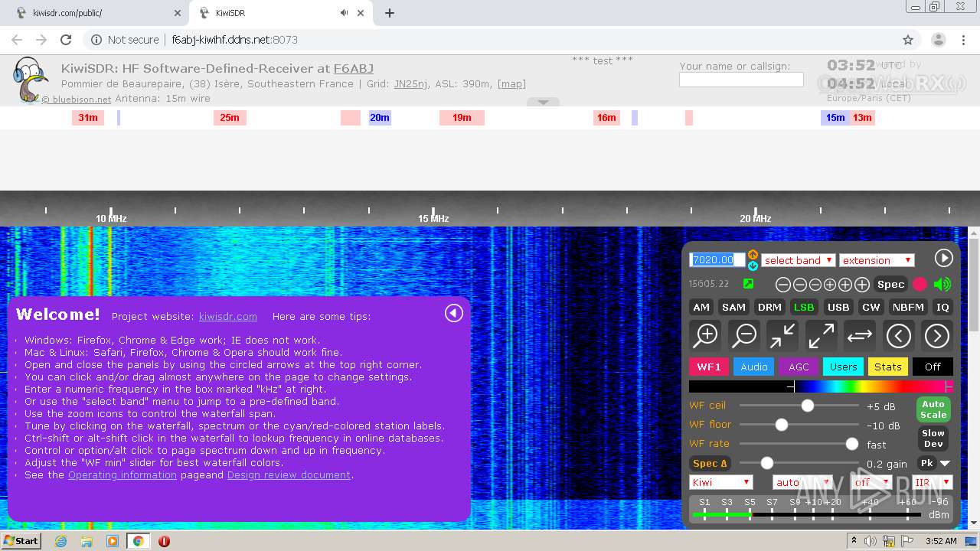This screenshot has width=980, height=551.
Task: Open the Design review document link
Action: tap(289, 474)
